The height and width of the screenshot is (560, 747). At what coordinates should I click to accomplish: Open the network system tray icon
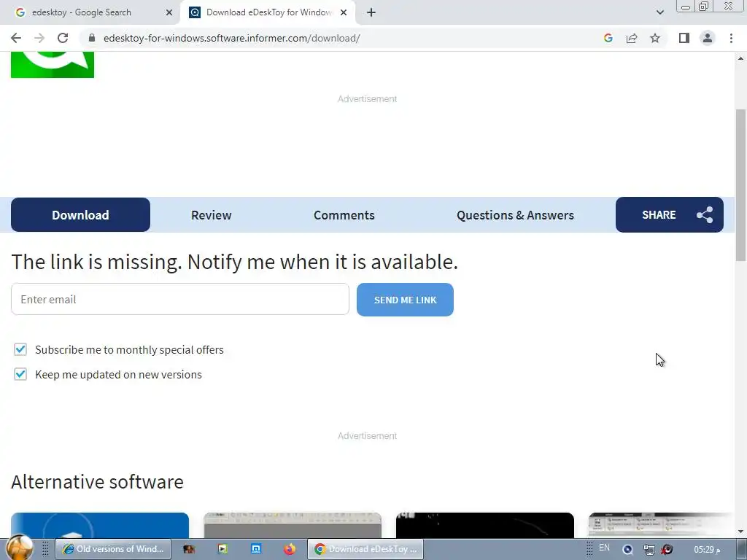[649, 550]
